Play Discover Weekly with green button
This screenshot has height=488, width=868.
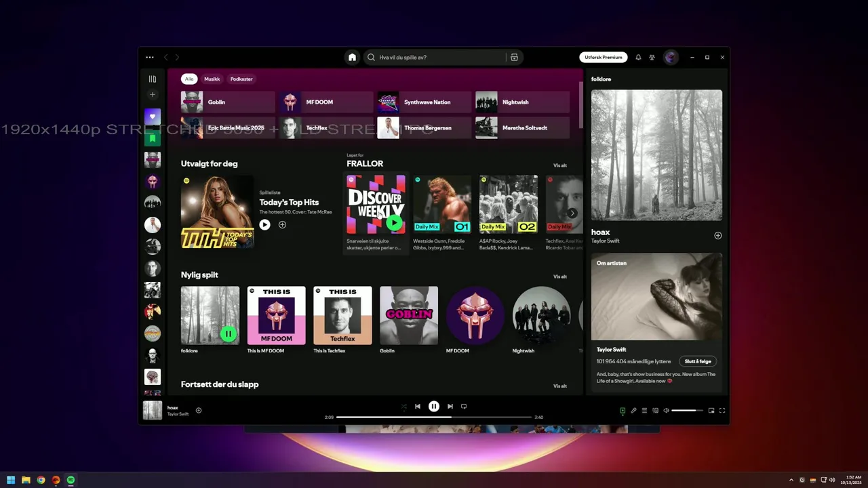(x=394, y=222)
